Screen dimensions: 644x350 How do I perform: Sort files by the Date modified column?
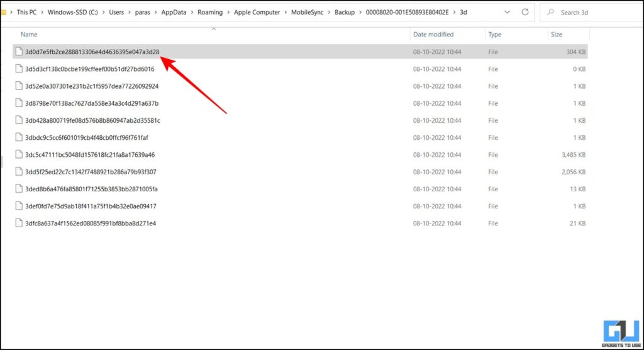[x=433, y=35]
